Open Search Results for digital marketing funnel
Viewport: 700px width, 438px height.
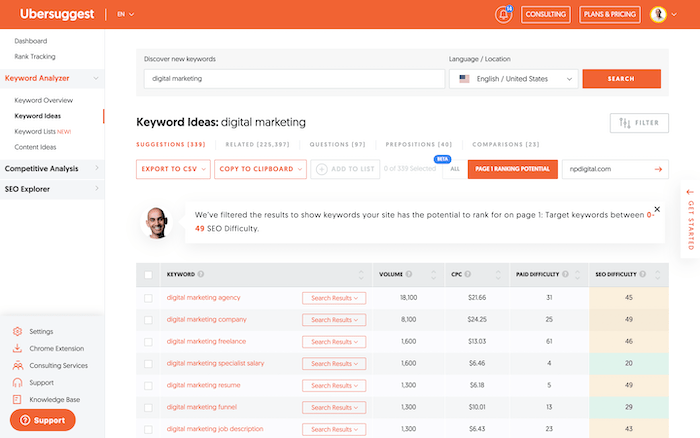point(334,408)
